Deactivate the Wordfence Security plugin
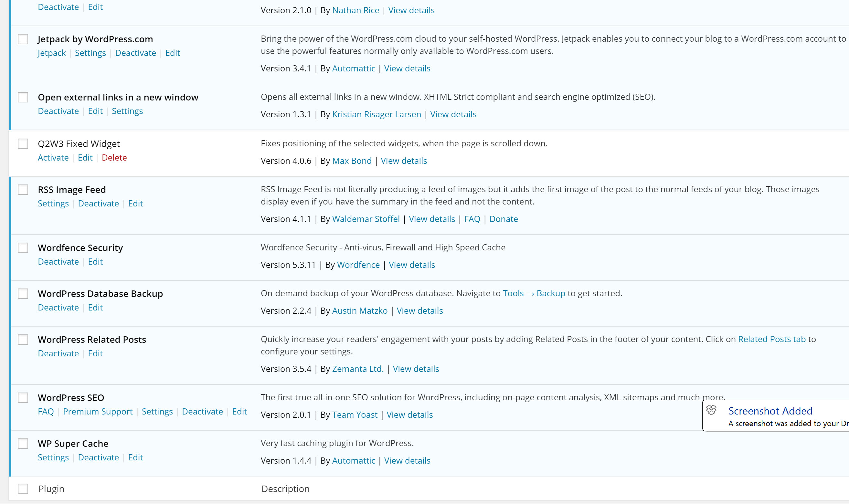 point(58,261)
